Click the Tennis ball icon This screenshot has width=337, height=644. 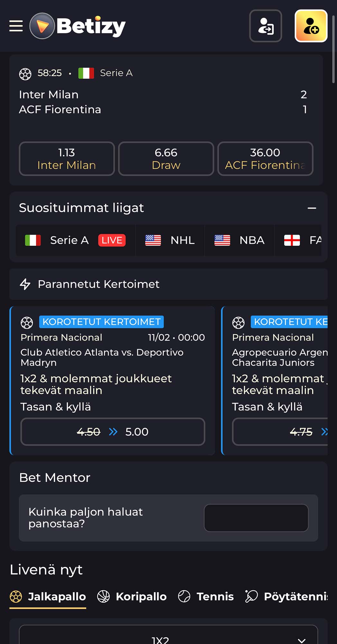(184, 597)
